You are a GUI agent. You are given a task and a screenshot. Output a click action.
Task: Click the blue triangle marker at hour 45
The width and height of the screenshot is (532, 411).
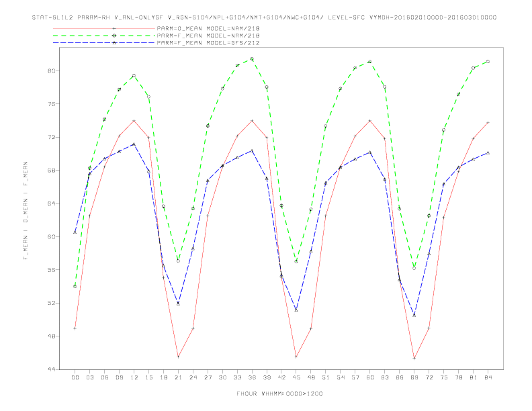296,310
